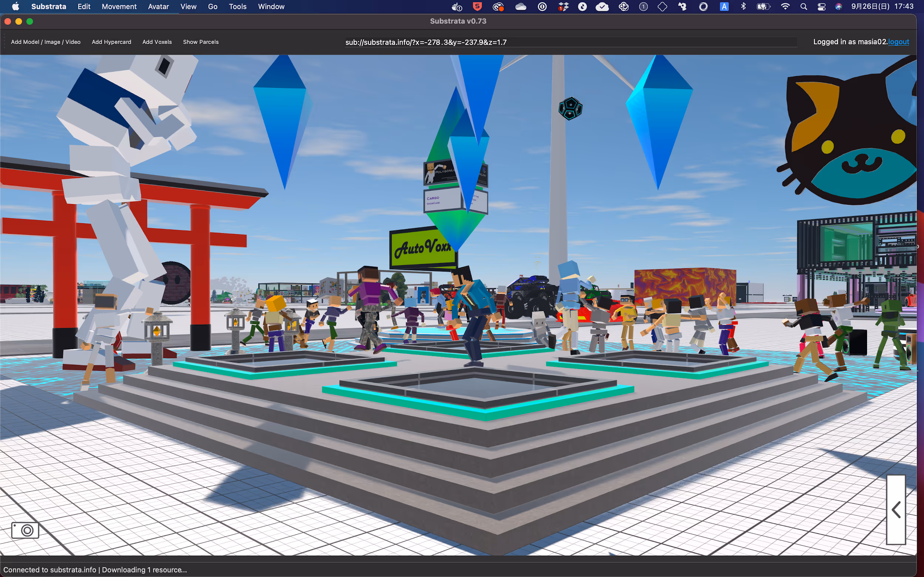This screenshot has height=577, width=924.
Task: Click the Add Voxels toolbar button
Action: point(157,42)
